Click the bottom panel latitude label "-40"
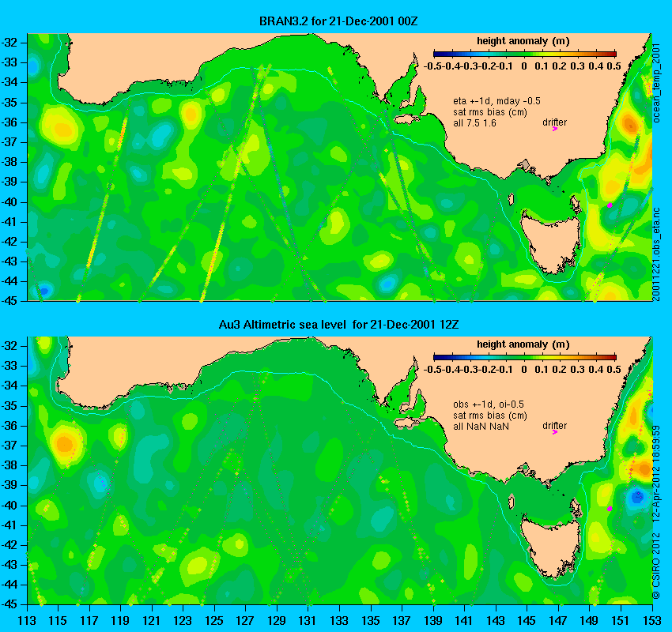Viewport: 672px width, 632px height. [x=9, y=506]
